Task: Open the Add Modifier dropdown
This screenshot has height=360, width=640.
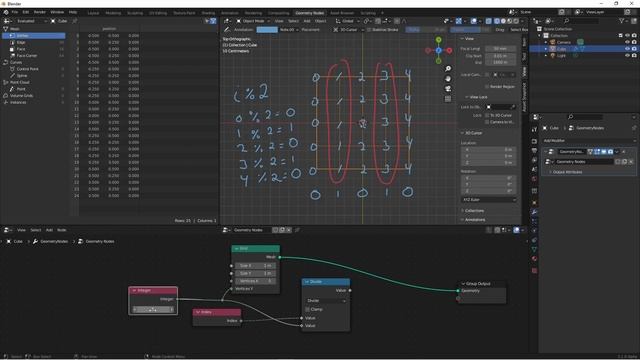Action: click(x=589, y=140)
